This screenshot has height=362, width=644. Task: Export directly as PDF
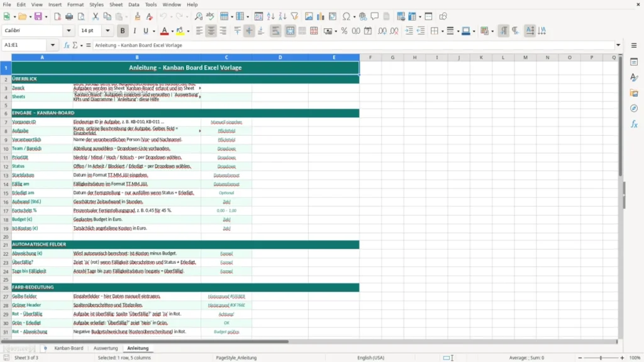pos(57,16)
